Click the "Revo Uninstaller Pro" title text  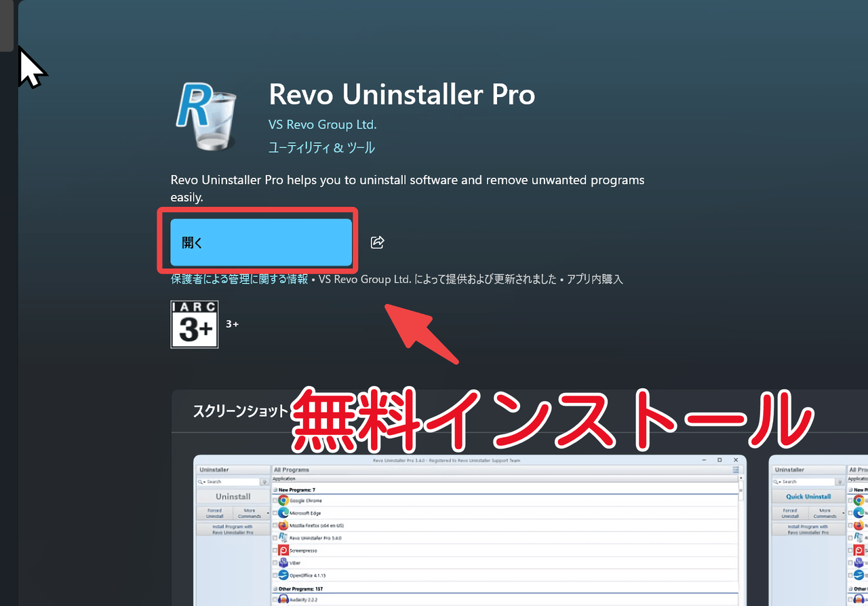402,94
